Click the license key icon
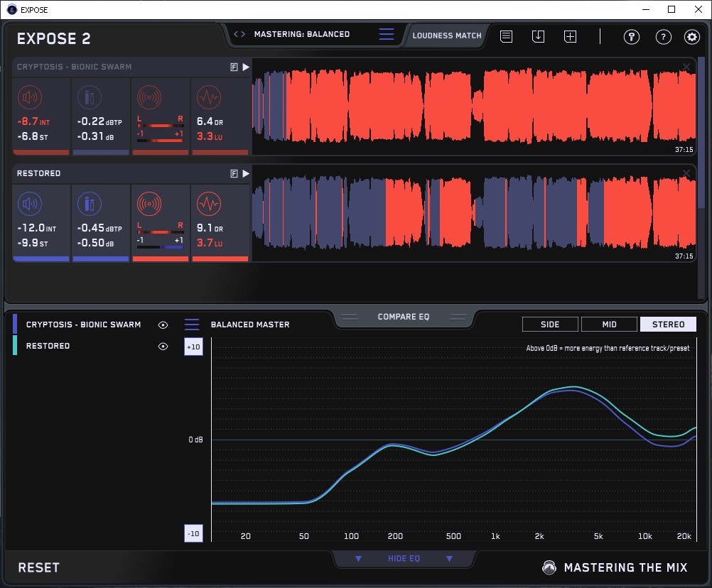This screenshot has height=588, width=712. (631, 37)
